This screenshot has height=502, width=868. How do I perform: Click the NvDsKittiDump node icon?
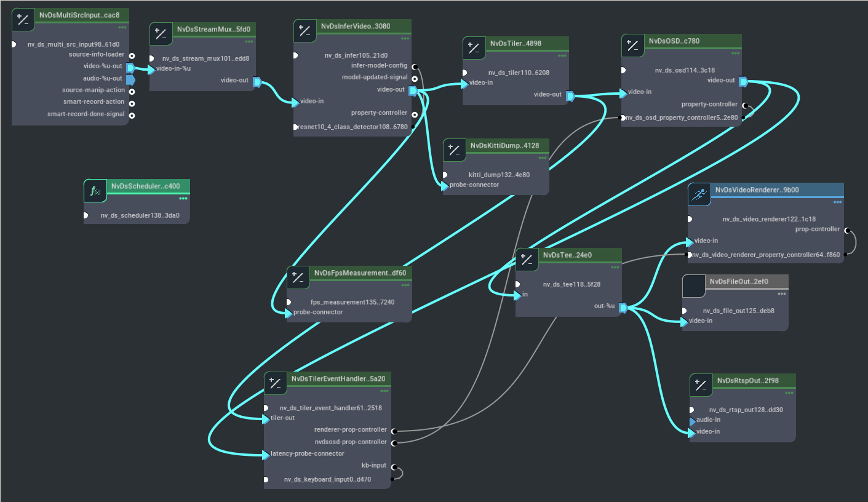point(454,150)
